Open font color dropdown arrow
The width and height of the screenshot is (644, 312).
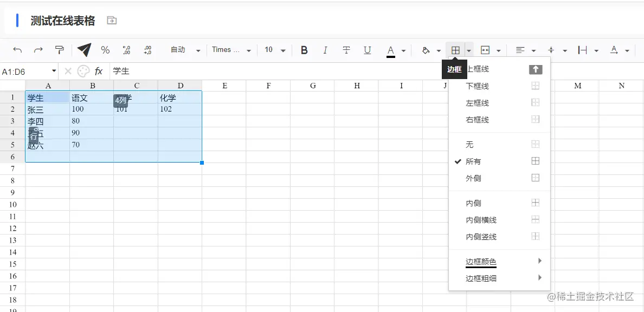pyautogui.click(x=403, y=51)
